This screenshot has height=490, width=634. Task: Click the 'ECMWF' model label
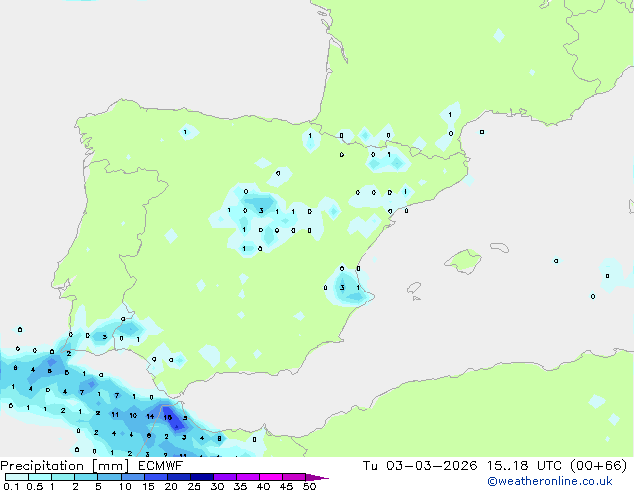pos(161,466)
